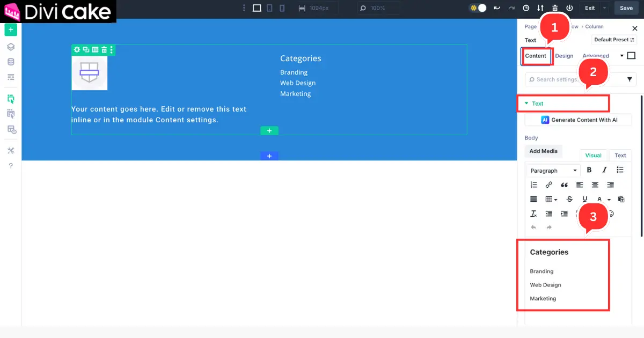Delete the row with the trash icon
Image resolution: width=644 pixels, height=338 pixels.
coord(104,50)
